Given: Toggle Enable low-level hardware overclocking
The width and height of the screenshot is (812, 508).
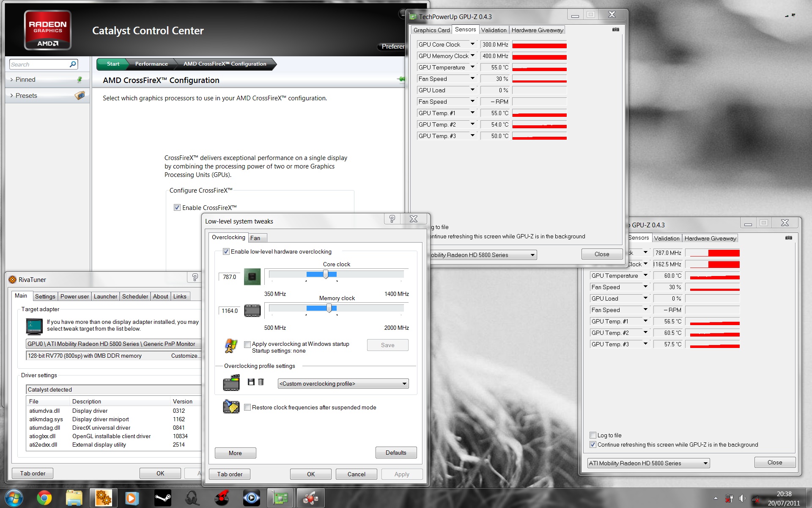Looking at the screenshot, I should [226, 251].
